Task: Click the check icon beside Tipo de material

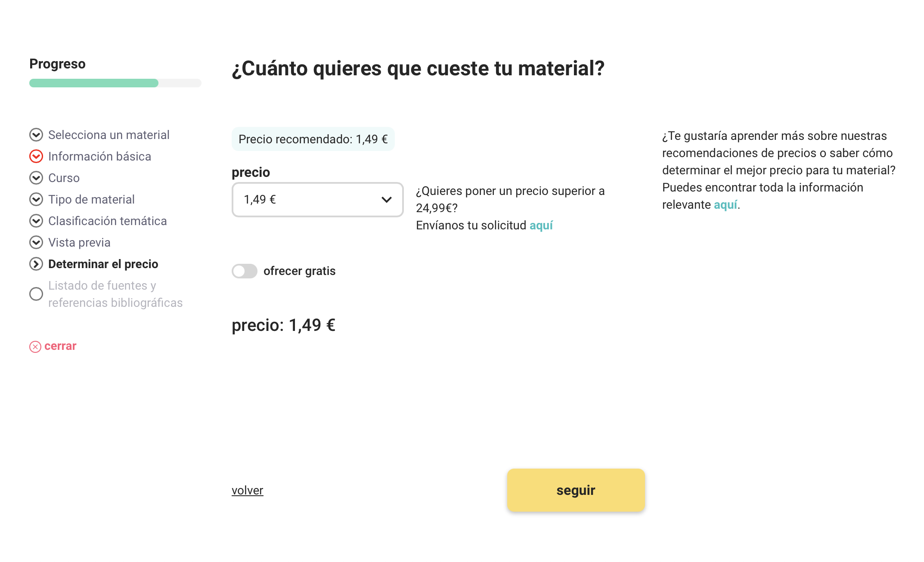Action: point(36,200)
